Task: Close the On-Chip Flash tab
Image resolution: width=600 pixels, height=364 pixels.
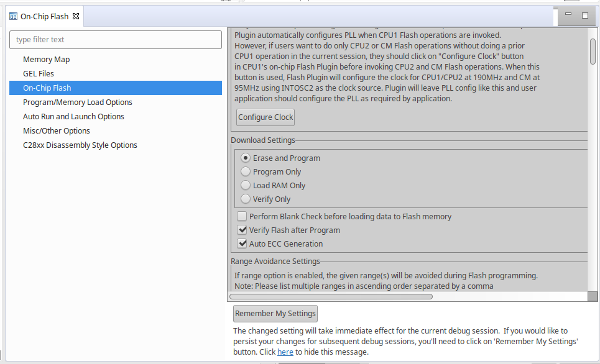Action: click(76, 17)
